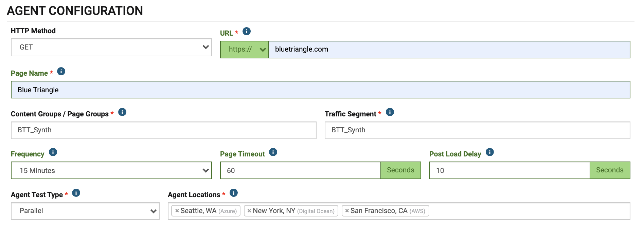Open the Page Name info icon

61,71
